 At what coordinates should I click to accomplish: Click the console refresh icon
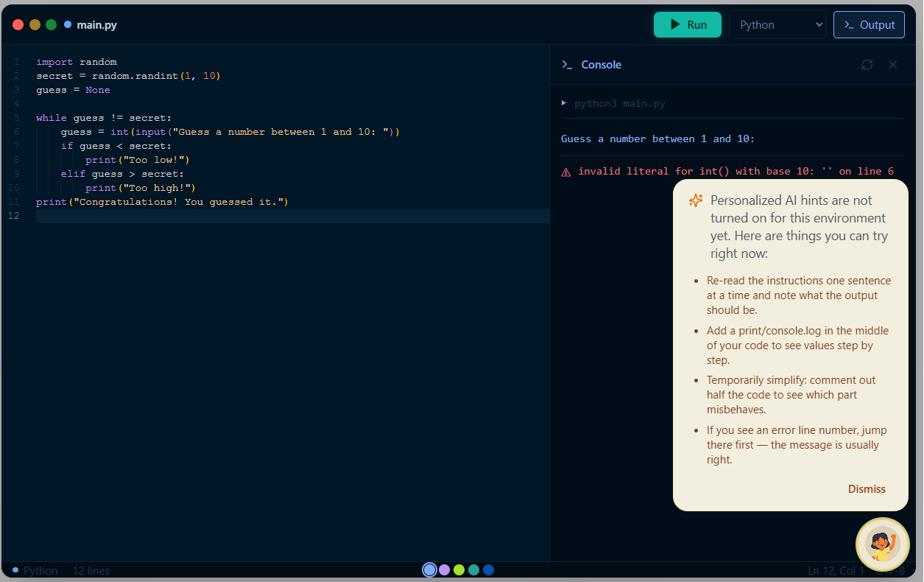click(x=867, y=65)
